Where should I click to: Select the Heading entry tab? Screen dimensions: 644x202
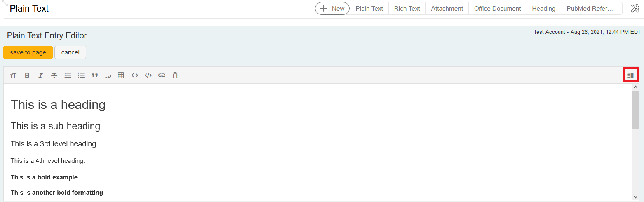(x=543, y=8)
